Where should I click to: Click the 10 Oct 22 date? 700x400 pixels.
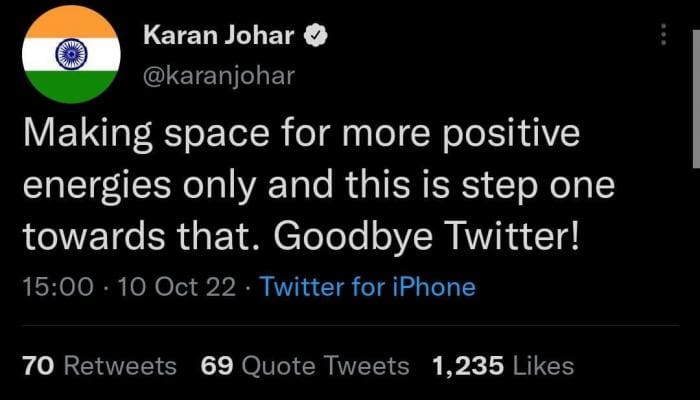click(176, 289)
